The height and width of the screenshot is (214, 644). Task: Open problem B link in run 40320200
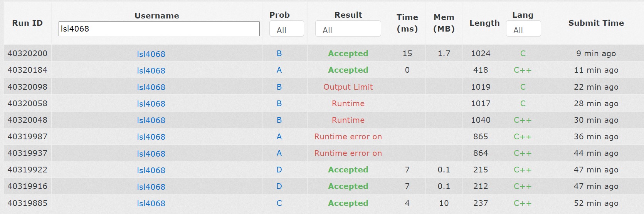coord(279,53)
